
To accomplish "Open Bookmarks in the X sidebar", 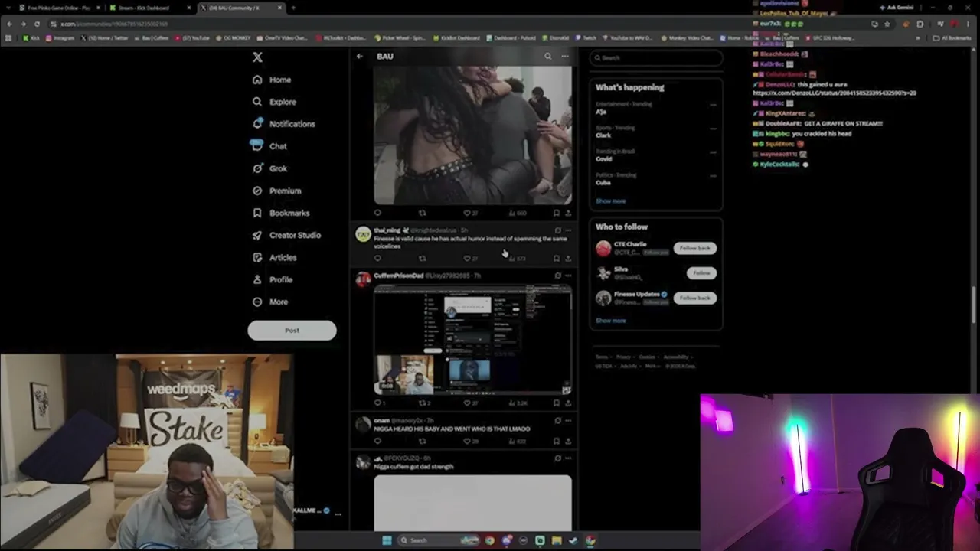I will 280,213.
